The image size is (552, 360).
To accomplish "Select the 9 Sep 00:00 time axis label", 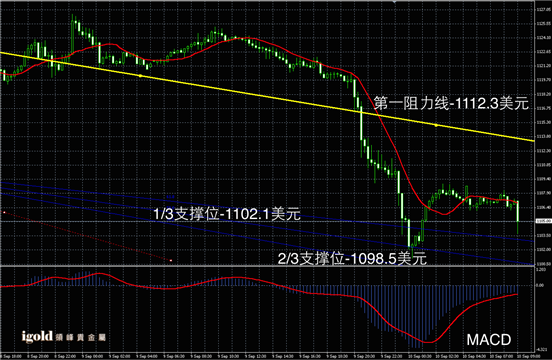I will 92,356.
